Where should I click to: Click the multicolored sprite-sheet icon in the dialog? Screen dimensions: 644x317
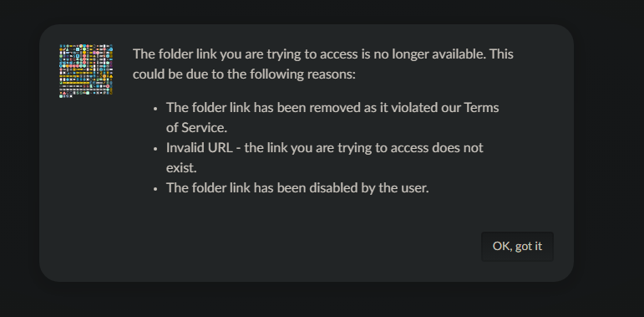tap(86, 71)
